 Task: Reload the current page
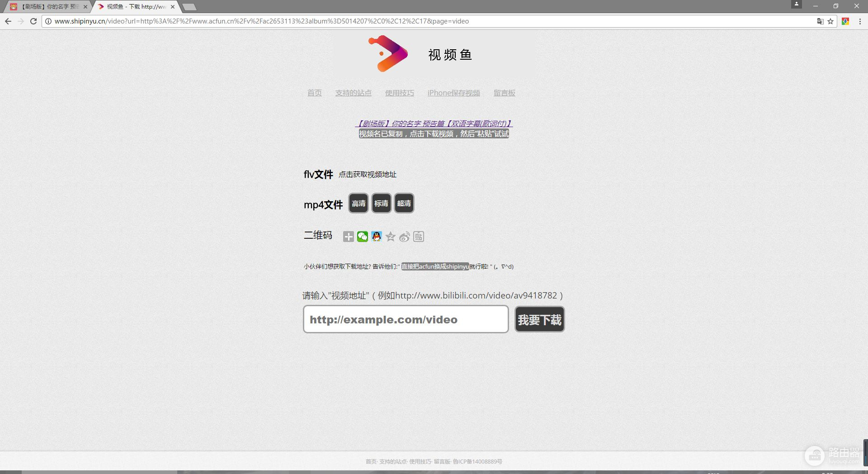(x=33, y=21)
